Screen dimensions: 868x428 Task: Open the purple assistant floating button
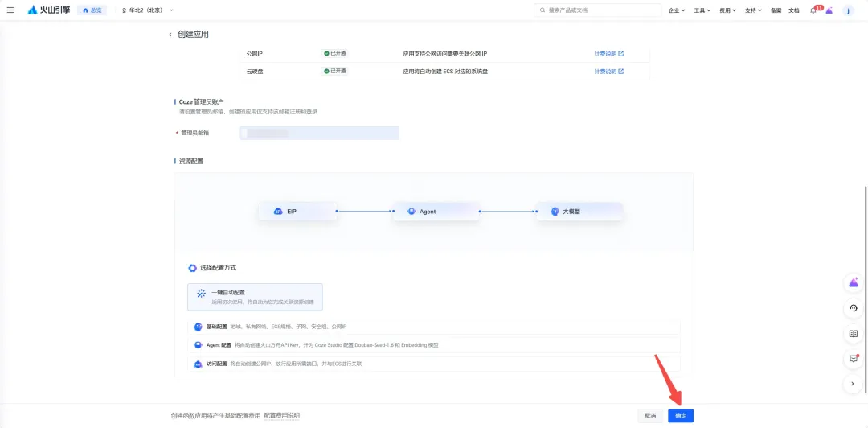click(854, 282)
